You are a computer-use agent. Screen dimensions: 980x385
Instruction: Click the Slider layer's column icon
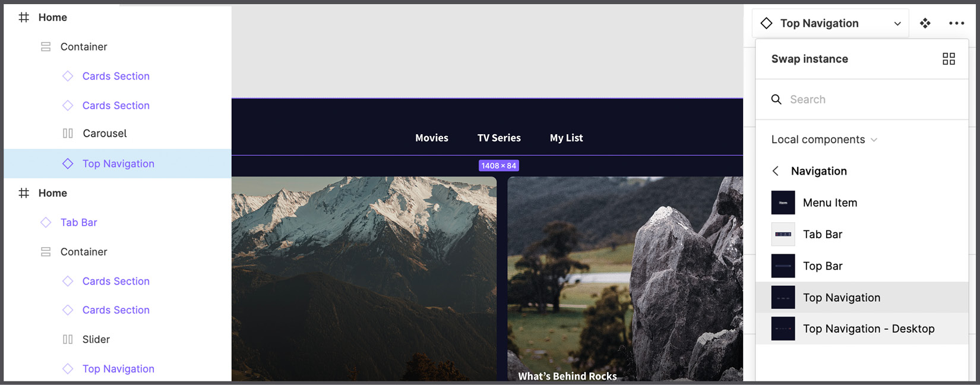pos(68,339)
